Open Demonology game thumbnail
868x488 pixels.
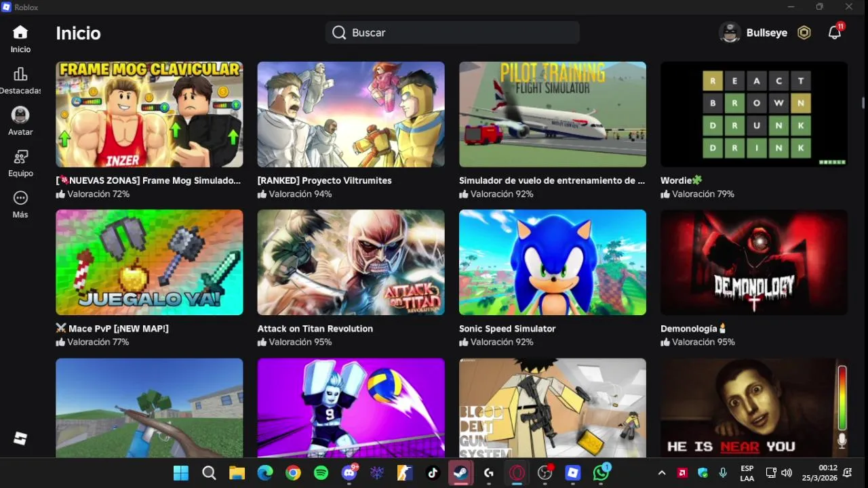(754, 262)
